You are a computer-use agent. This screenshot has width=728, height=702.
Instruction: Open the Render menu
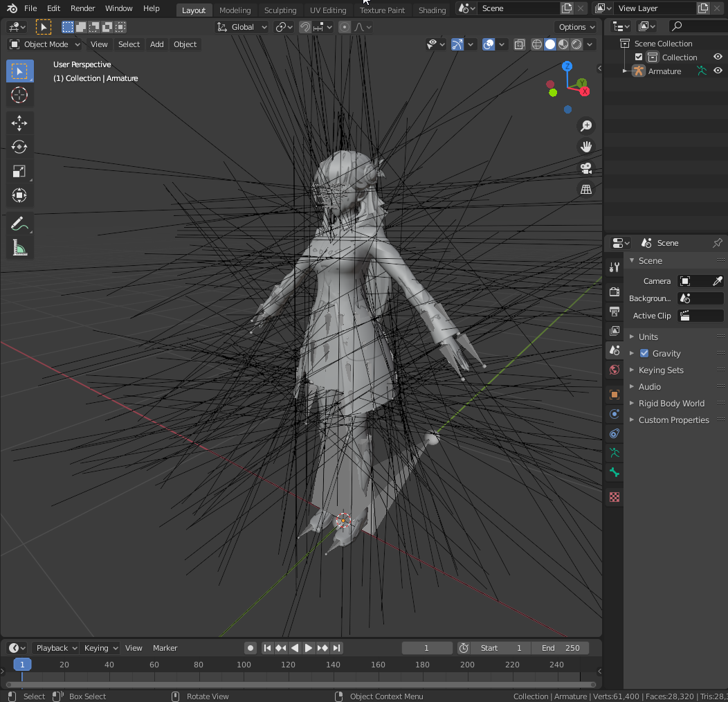tap(82, 8)
